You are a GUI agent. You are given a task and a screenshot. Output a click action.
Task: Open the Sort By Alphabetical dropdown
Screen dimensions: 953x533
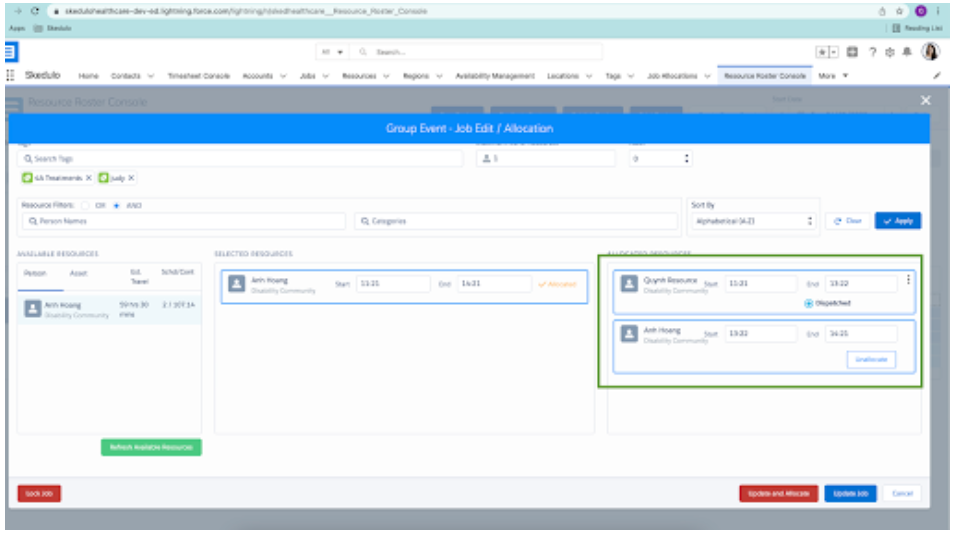point(752,221)
